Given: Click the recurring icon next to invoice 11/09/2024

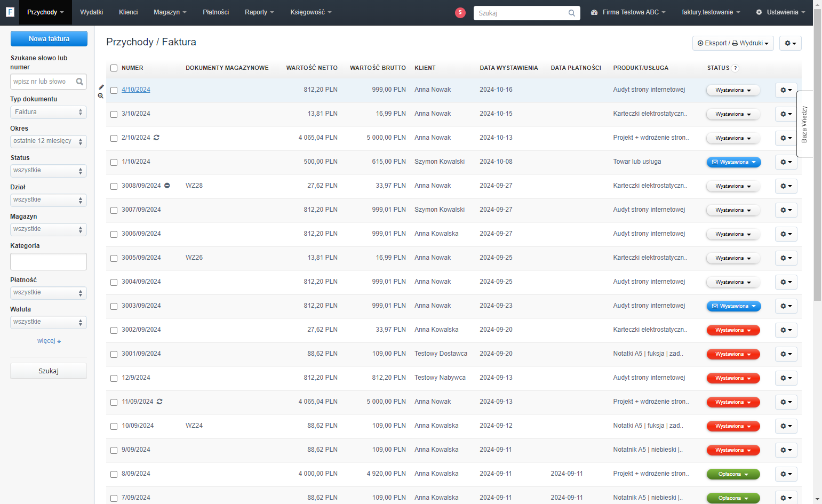Looking at the screenshot, I should (x=159, y=402).
